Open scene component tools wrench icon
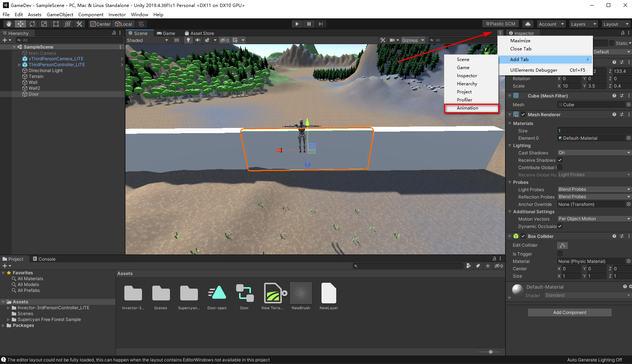This screenshot has width=632, height=364. pos(383,40)
